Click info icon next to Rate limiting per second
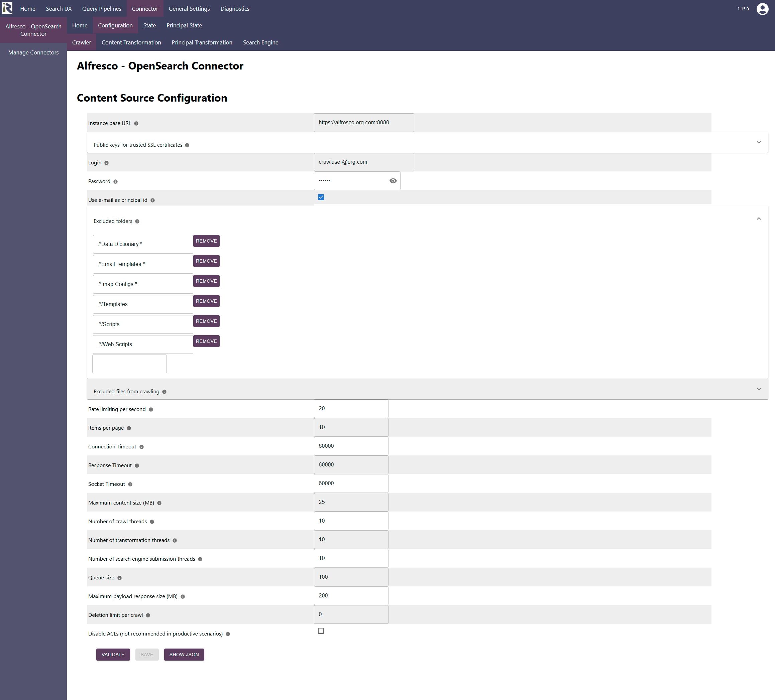 click(151, 410)
